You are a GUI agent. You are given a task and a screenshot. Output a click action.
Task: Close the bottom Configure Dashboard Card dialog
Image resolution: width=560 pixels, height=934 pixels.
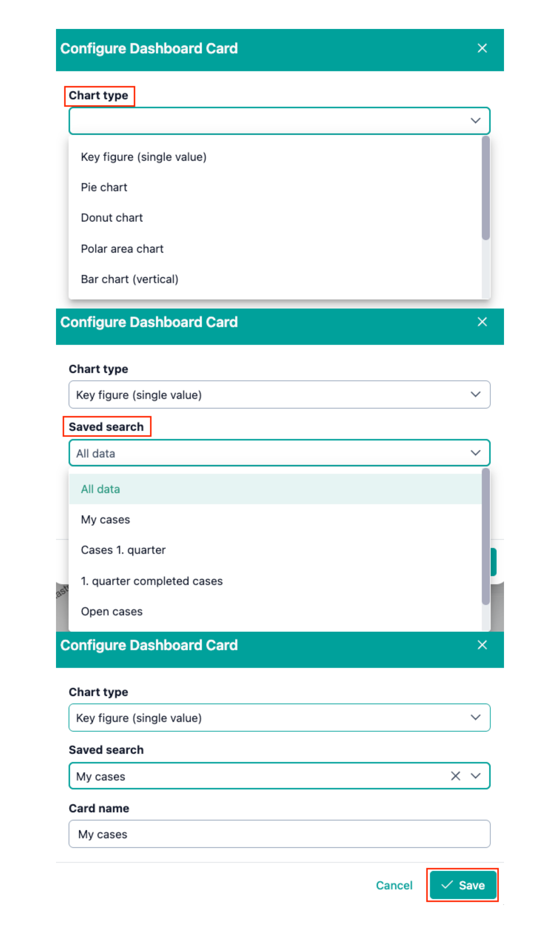click(482, 645)
